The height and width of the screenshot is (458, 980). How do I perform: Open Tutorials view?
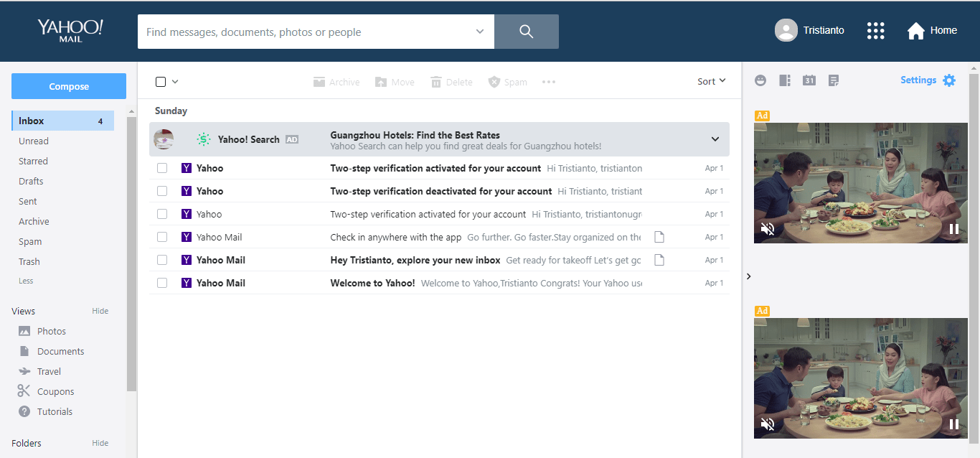coord(55,411)
